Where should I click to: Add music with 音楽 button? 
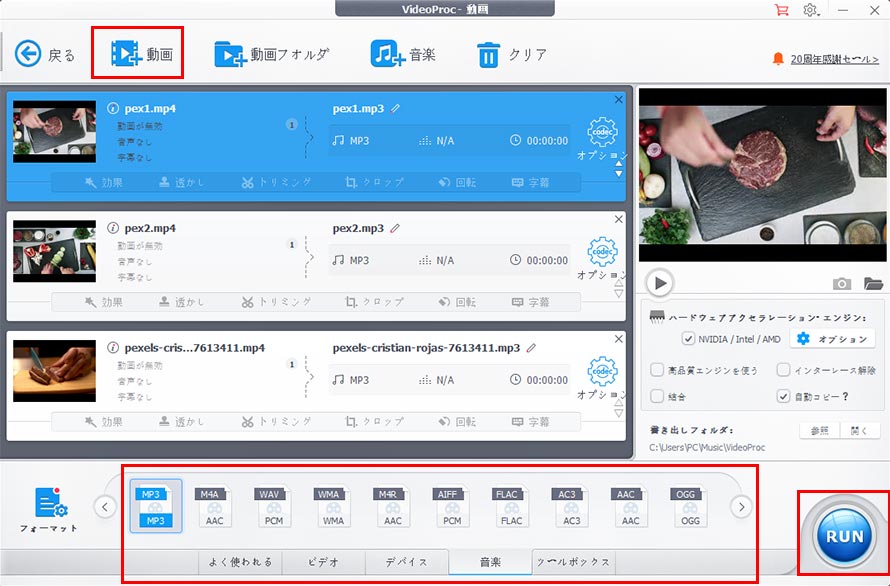(x=403, y=55)
